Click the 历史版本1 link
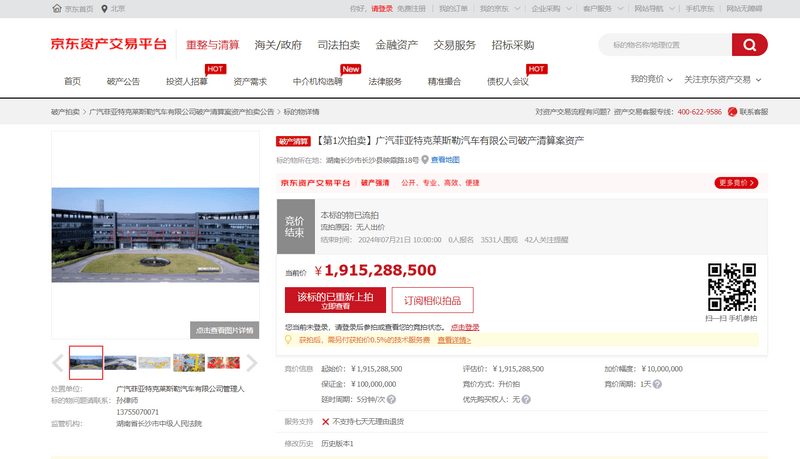The width and height of the screenshot is (800, 459). pos(337,444)
